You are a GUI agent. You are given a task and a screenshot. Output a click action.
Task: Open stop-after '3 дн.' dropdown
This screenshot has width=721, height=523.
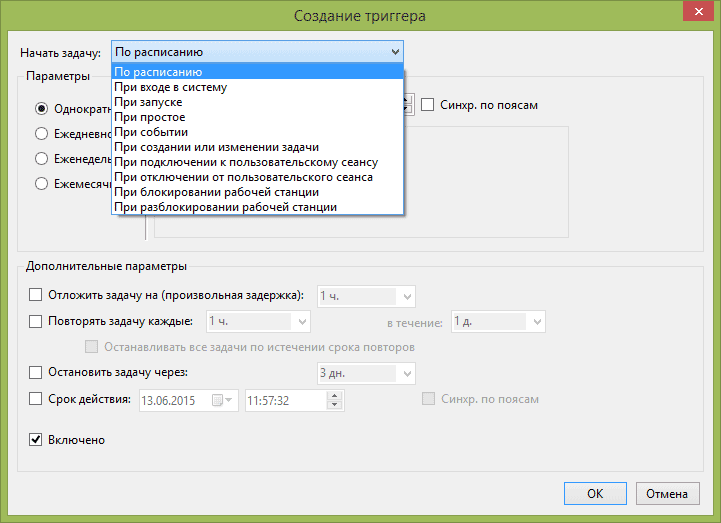point(407,374)
